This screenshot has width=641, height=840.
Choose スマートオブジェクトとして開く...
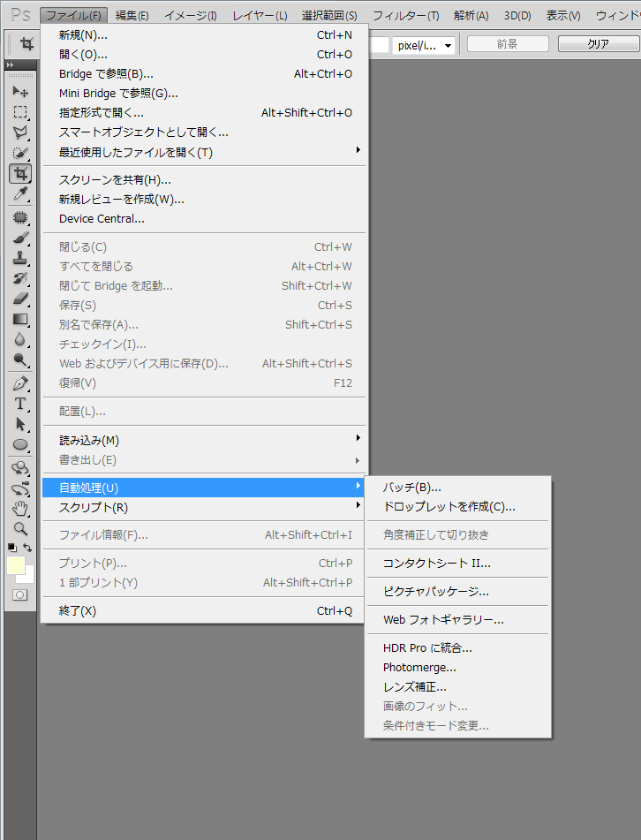pos(203,132)
